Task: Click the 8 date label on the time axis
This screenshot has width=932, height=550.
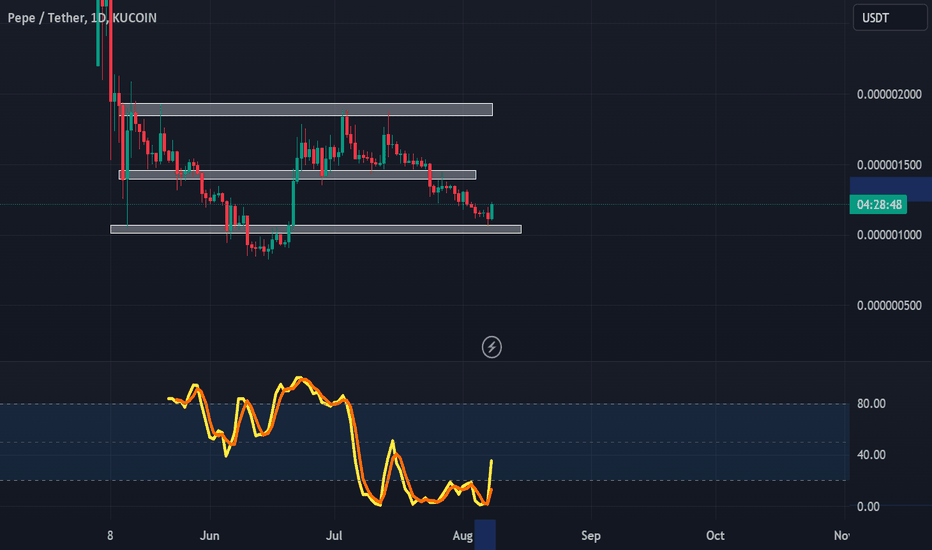Action: click(110, 536)
